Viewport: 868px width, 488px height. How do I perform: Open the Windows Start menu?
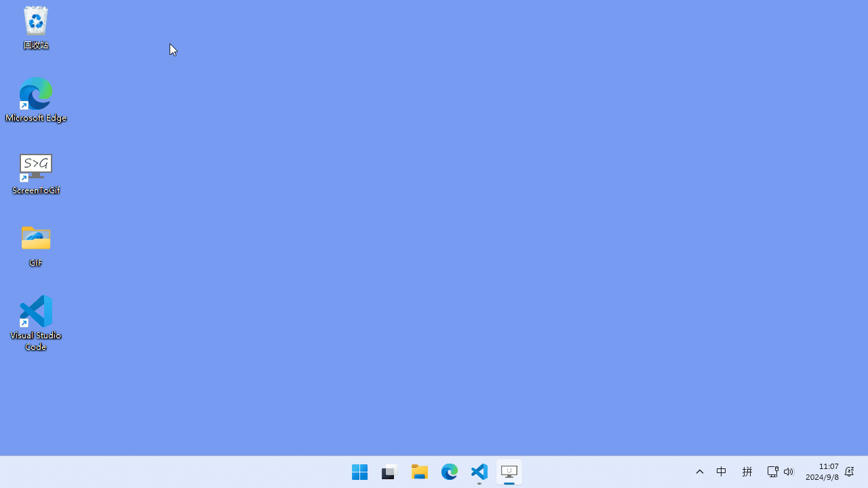[359, 472]
